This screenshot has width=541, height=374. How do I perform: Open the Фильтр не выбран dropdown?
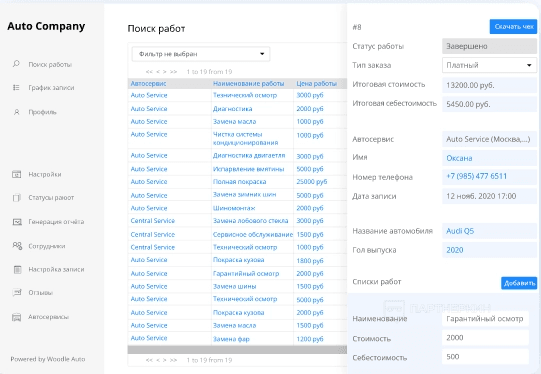point(201,54)
